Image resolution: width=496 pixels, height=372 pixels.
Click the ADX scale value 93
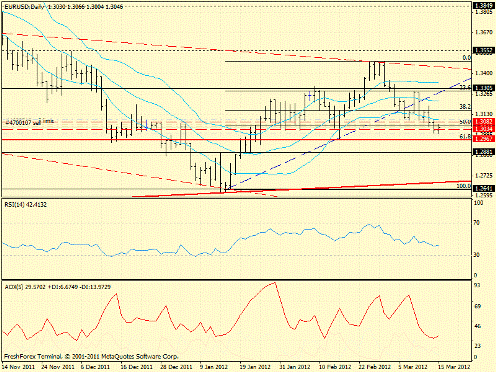pos(477,285)
